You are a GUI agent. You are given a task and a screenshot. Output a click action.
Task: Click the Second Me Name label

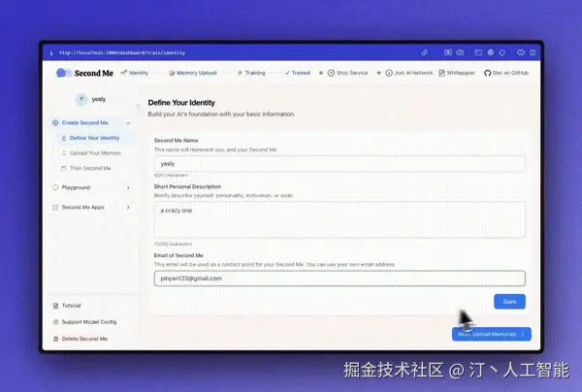pos(176,141)
